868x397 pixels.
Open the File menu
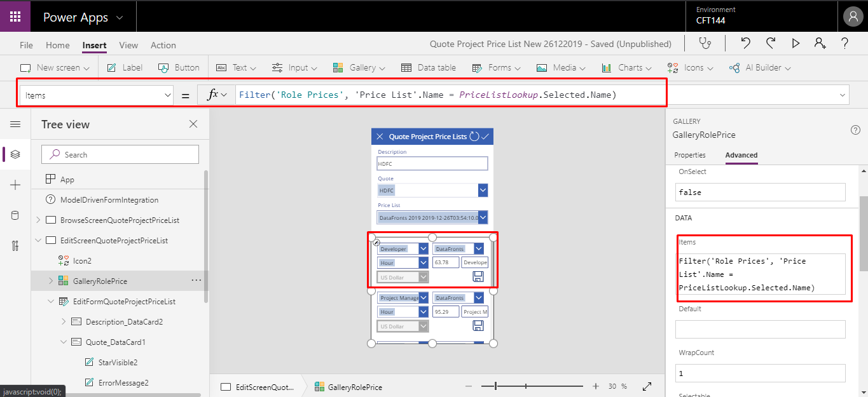(26, 45)
